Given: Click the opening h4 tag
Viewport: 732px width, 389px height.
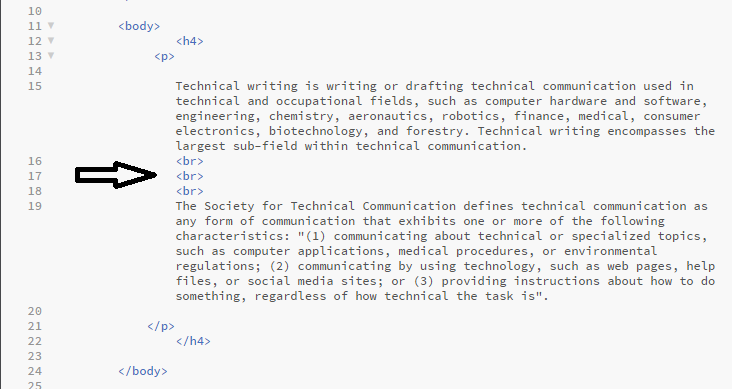Looking at the screenshot, I should (x=190, y=41).
